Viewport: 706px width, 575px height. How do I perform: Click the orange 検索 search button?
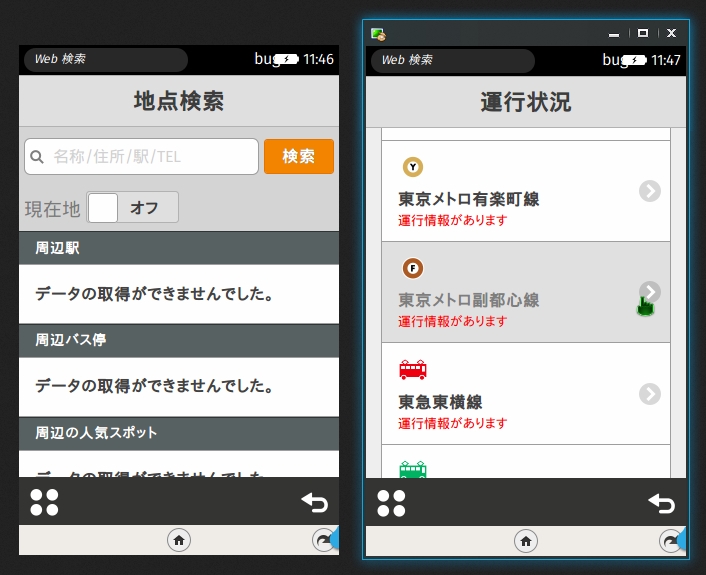click(x=299, y=156)
